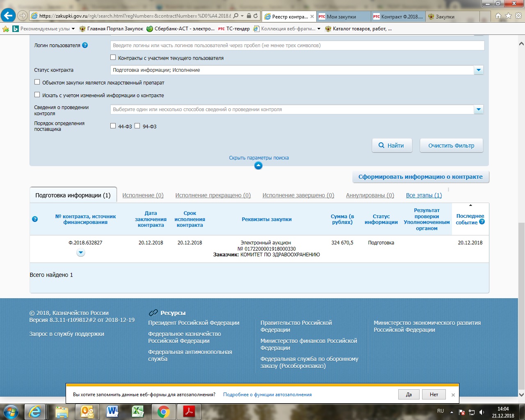Click Сформировать информацию о контракте button
525x420 pixels.
point(420,177)
